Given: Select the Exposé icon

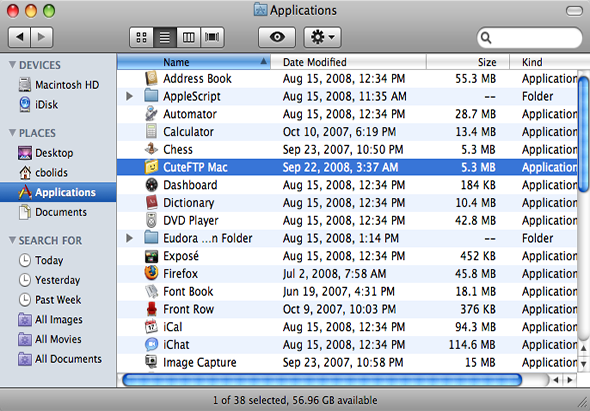Looking at the screenshot, I should point(151,256).
